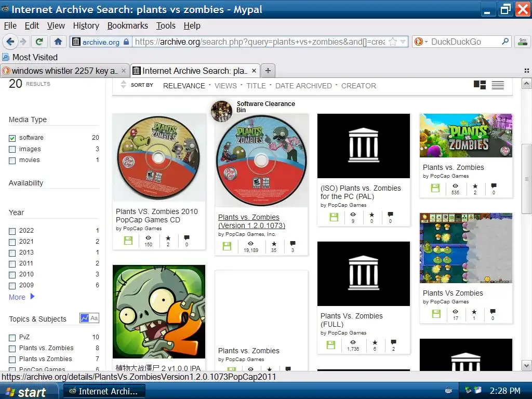Filter results by year 2022

(12, 231)
